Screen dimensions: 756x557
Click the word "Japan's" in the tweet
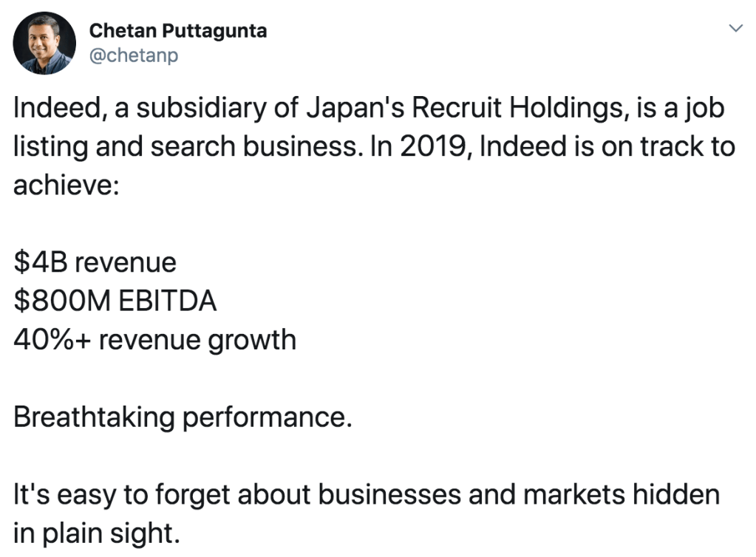(x=348, y=108)
